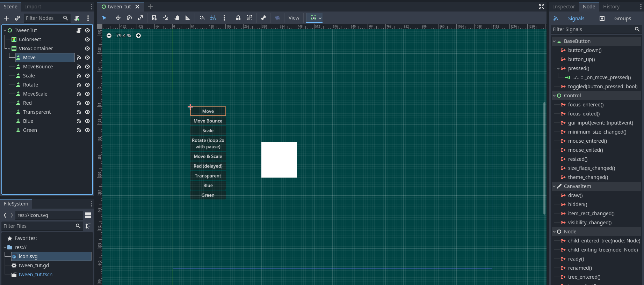Collapse the Node signals section
This screenshot has width=644, height=285.
(x=554, y=232)
